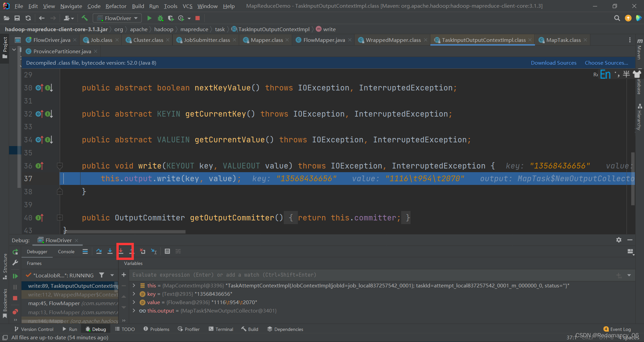Switch to the MapTask.class tab

tap(563, 40)
